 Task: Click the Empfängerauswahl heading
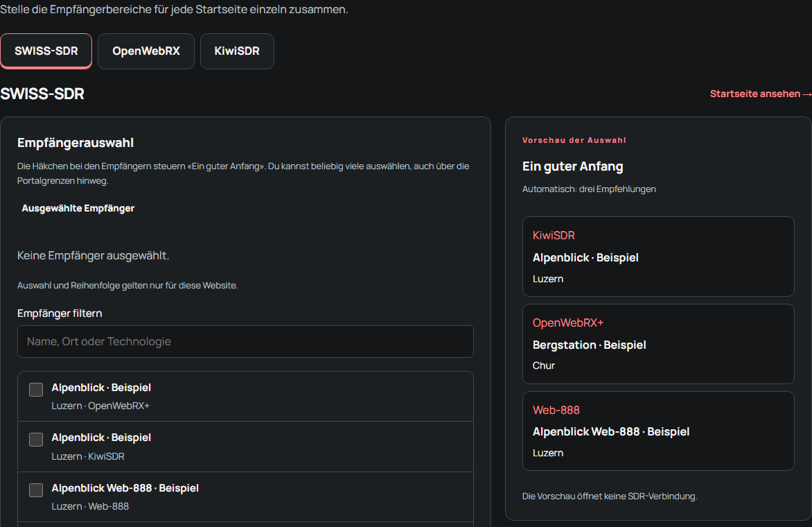tap(76, 143)
